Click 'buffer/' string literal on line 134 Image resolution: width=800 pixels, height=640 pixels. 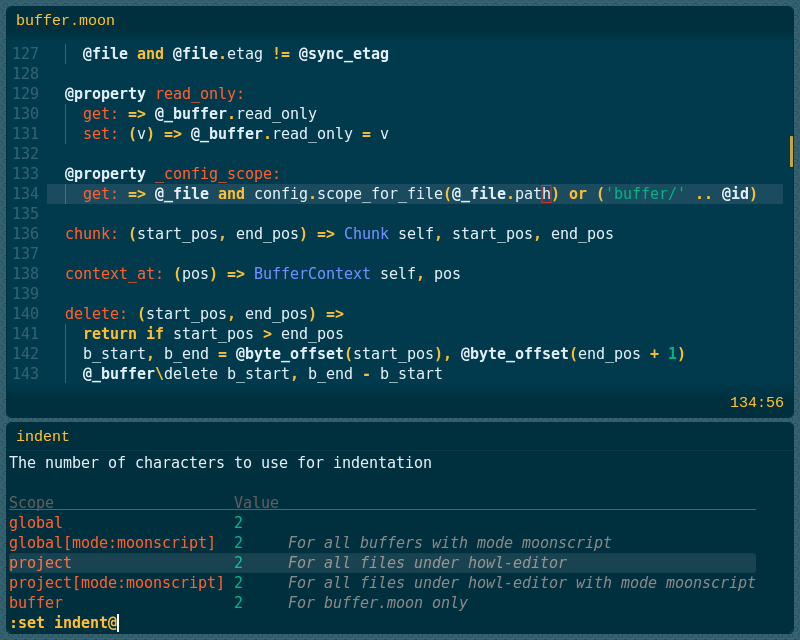click(x=645, y=194)
